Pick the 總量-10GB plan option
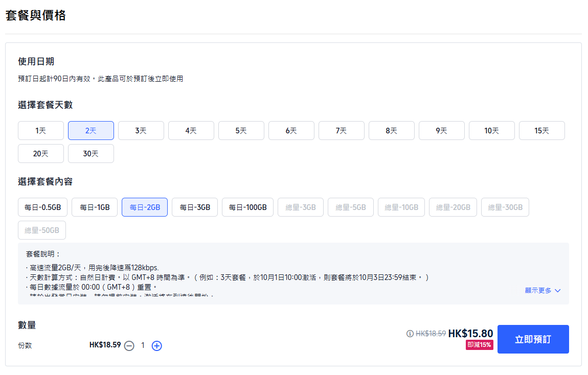 click(401, 207)
